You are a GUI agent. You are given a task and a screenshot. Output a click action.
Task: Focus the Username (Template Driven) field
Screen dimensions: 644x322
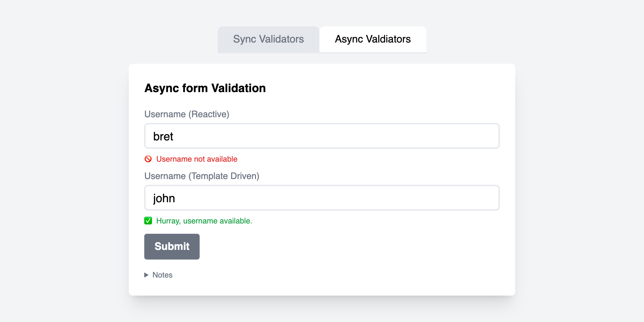coord(322,198)
